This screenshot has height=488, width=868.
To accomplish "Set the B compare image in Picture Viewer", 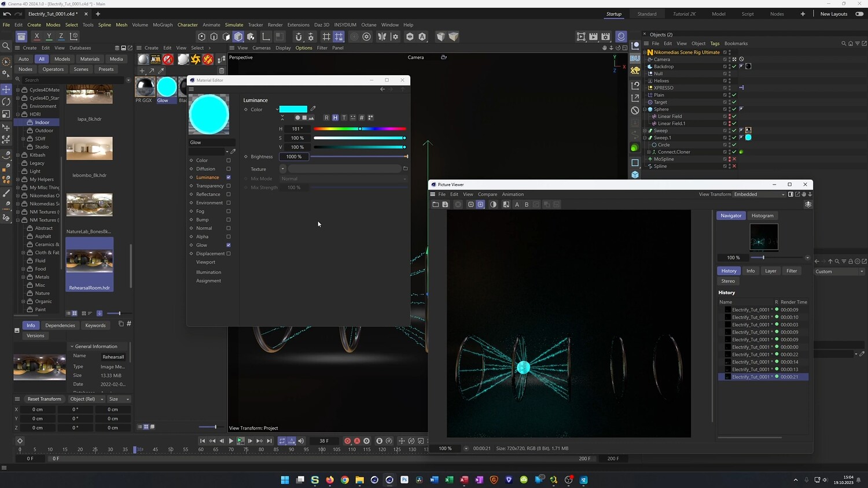I will tap(526, 204).
